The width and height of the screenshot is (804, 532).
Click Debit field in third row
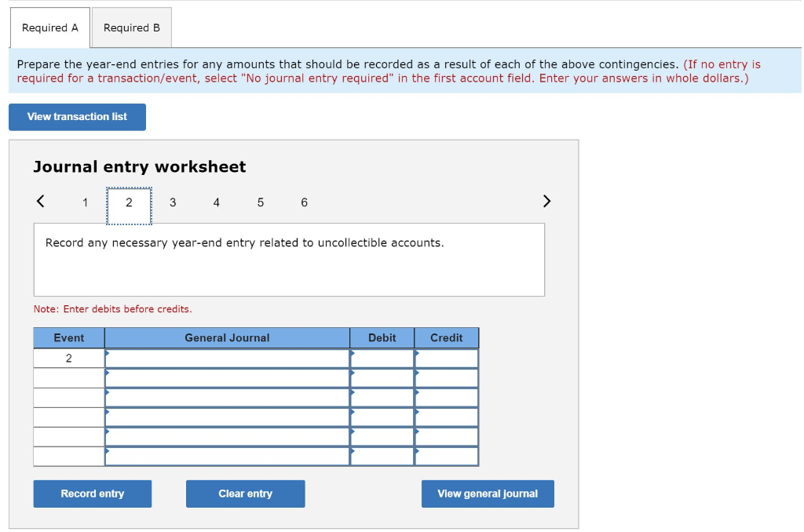[382, 397]
